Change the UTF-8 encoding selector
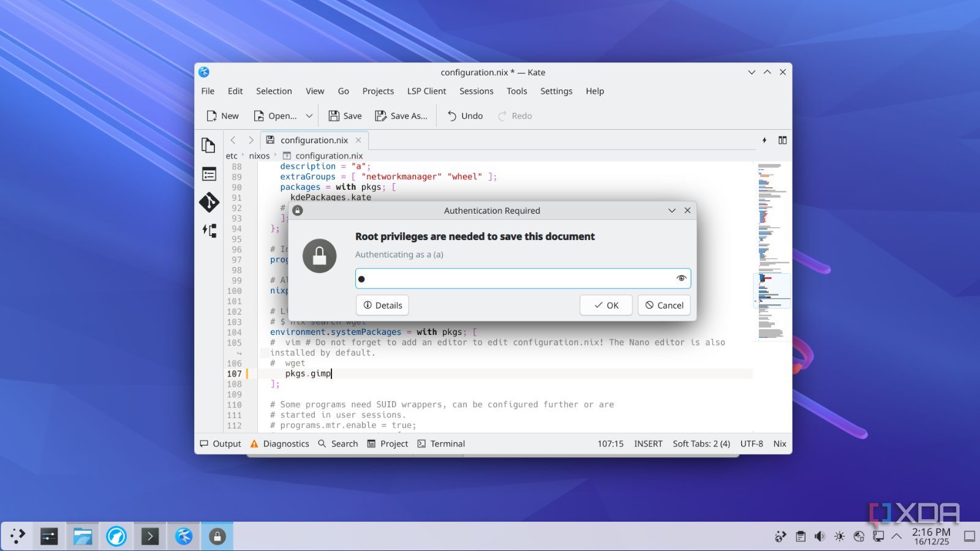This screenshot has width=980, height=551. 752,444
